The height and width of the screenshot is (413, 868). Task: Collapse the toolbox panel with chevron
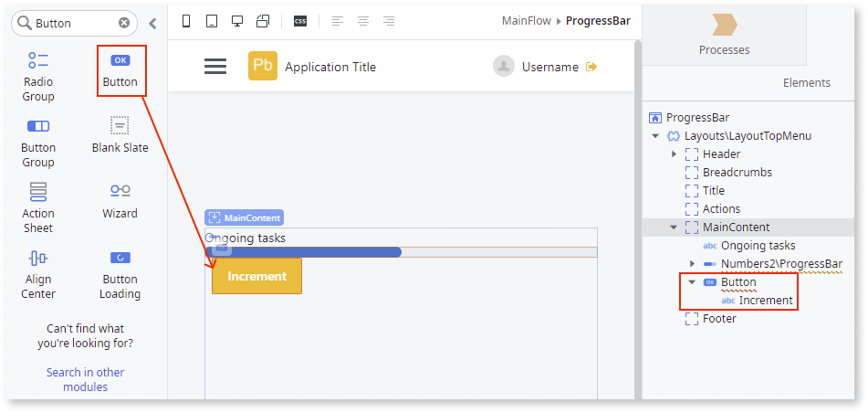coord(152,23)
